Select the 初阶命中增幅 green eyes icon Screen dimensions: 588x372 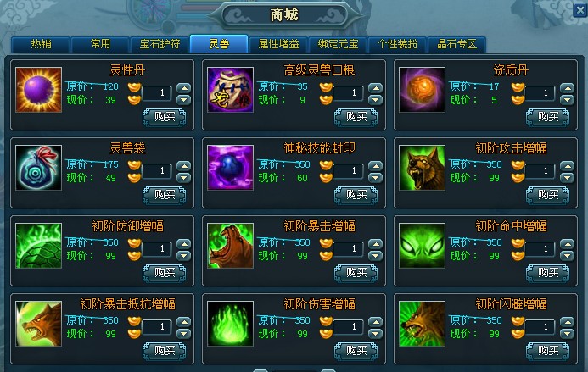click(x=422, y=246)
